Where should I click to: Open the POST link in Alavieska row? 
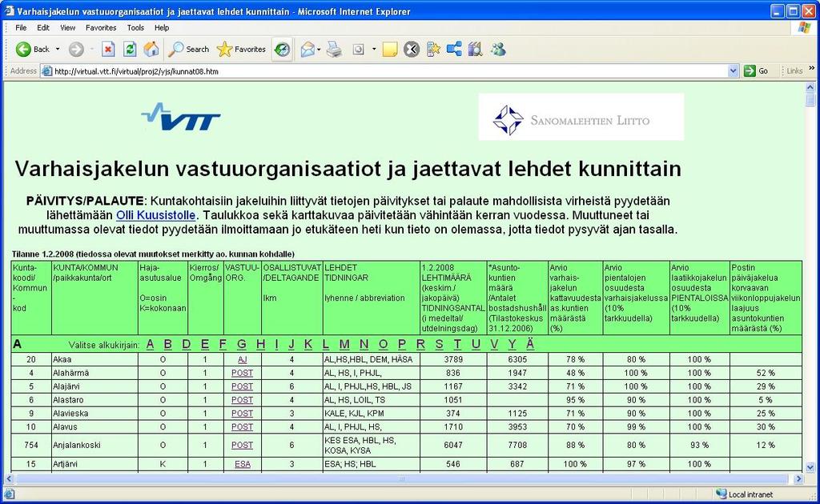pos(242,413)
